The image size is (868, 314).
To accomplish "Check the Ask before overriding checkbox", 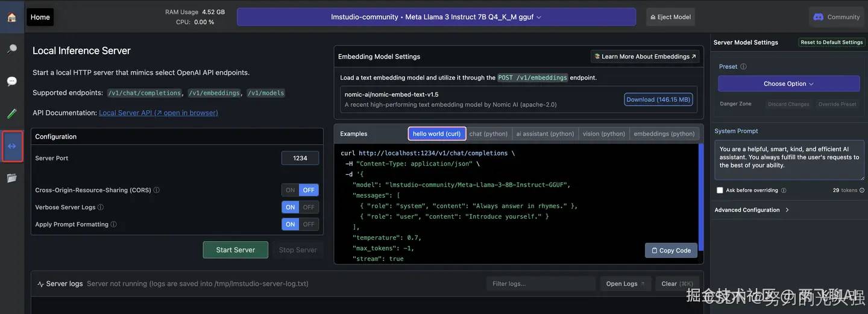I will pos(720,190).
